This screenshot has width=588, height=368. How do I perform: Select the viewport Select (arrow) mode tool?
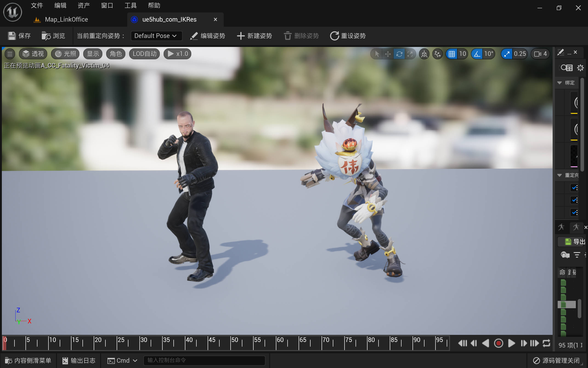pyautogui.click(x=377, y=54)
